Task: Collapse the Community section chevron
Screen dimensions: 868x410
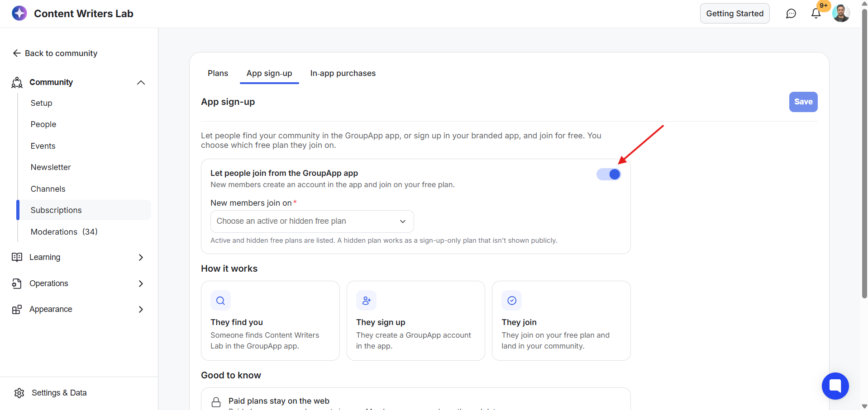Action: point(141,82)
